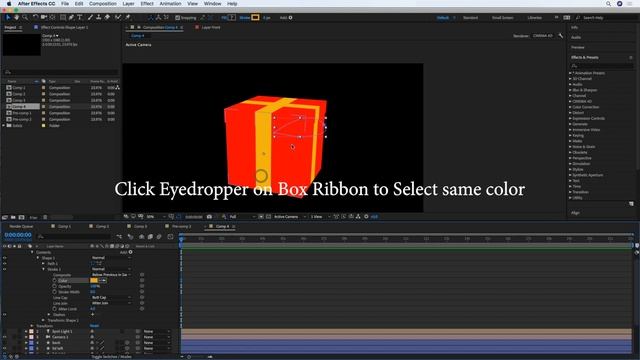
Task: Click the snapshot camera icon in viewer
Action: point(209,217)
